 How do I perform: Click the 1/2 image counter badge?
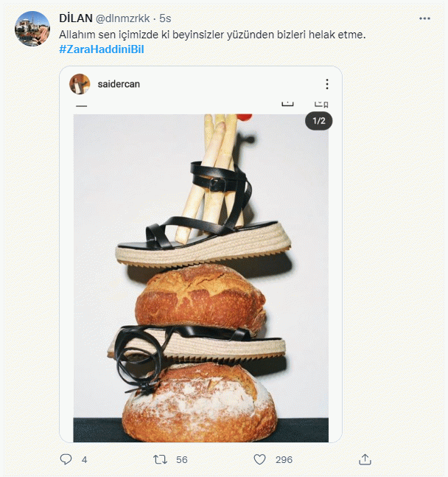click(x=319, y=120)
